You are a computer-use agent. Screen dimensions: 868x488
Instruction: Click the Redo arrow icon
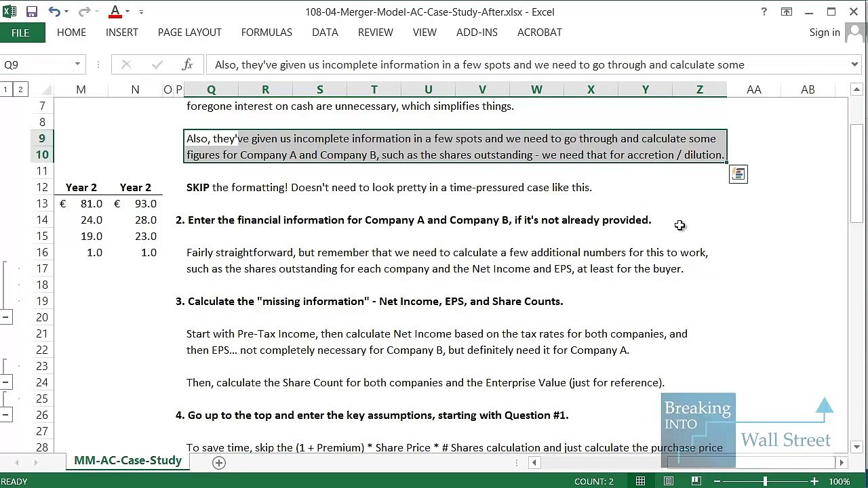click(x=84, y=12)
